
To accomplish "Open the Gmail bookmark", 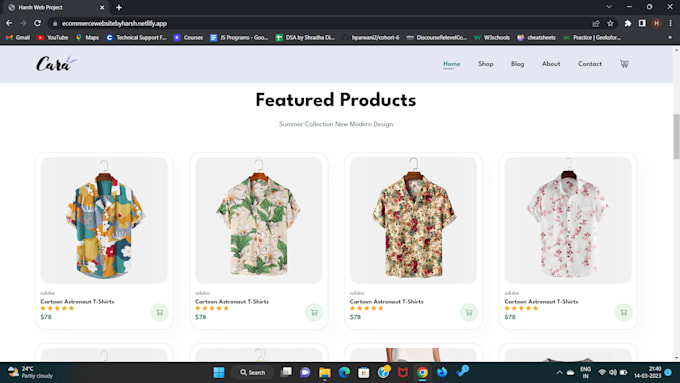I will tap(18, 37).
